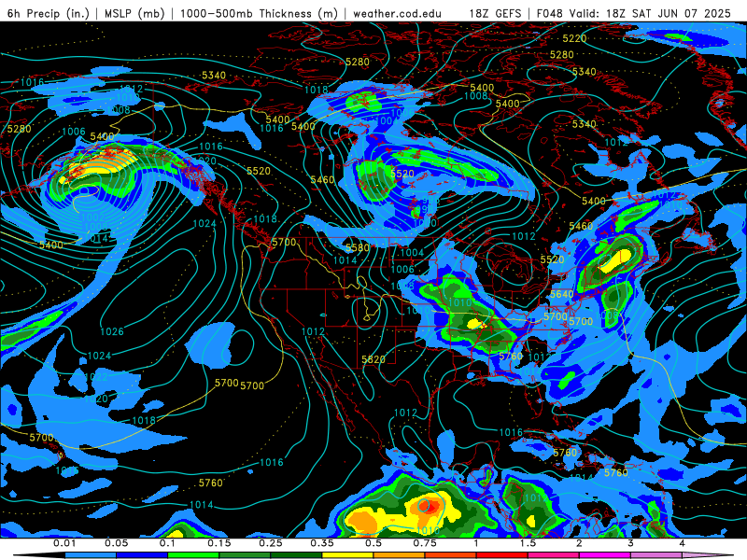Click the 0.05 legend value
The width and height of the screenshot is (747, 560).
[x=116, y=543]
